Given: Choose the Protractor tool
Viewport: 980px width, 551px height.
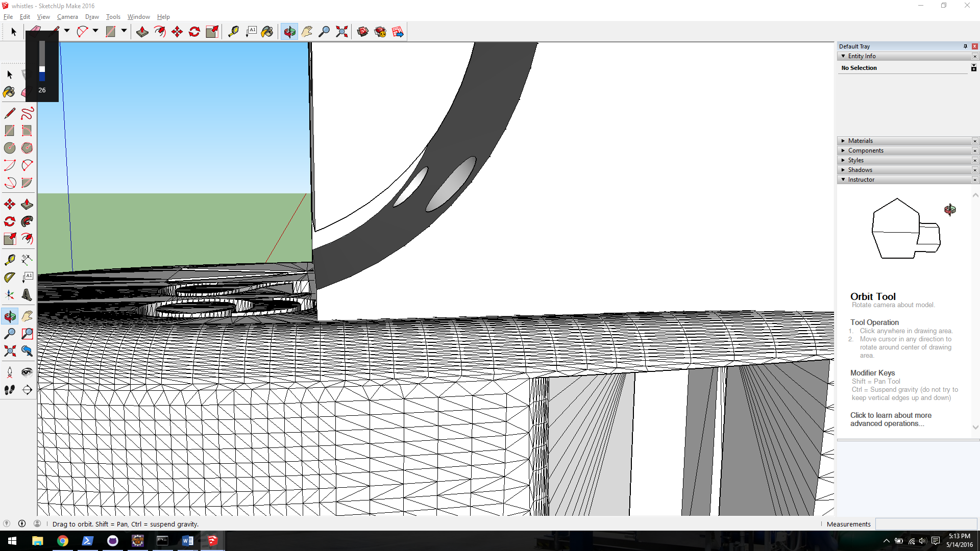Looking at the screenshot, I should [x=10, y=277].
